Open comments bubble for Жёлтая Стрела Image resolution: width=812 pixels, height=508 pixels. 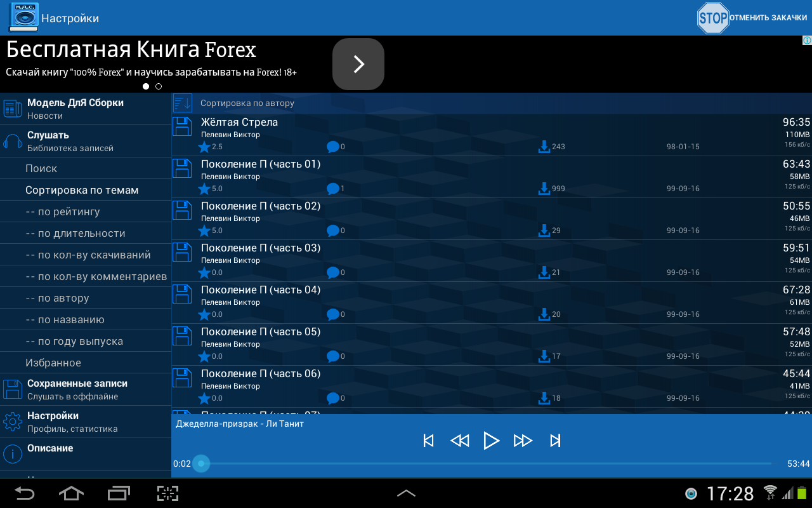(x=332, y=147)
